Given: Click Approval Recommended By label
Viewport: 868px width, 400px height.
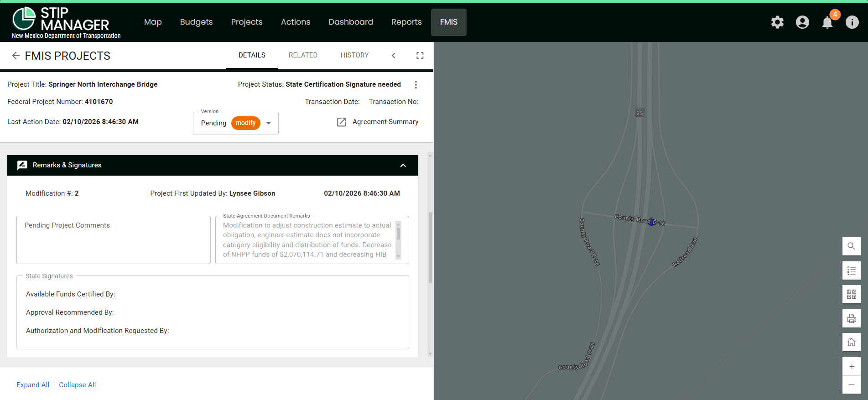Looking at the screenshot, I should [70, 312].
